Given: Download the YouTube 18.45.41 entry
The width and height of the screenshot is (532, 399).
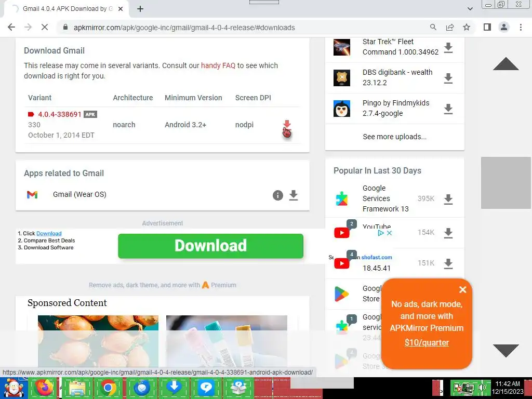Looking at the screenshot, I should (448, 263).
